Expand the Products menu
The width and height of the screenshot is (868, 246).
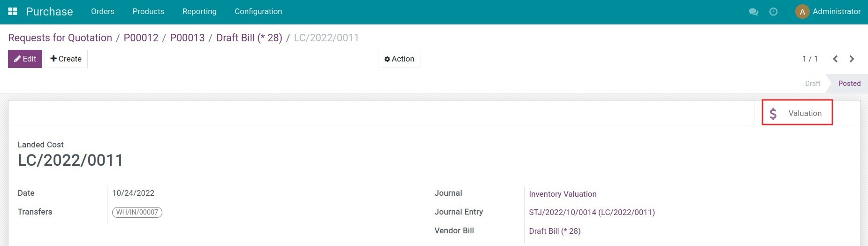(148, 11)
